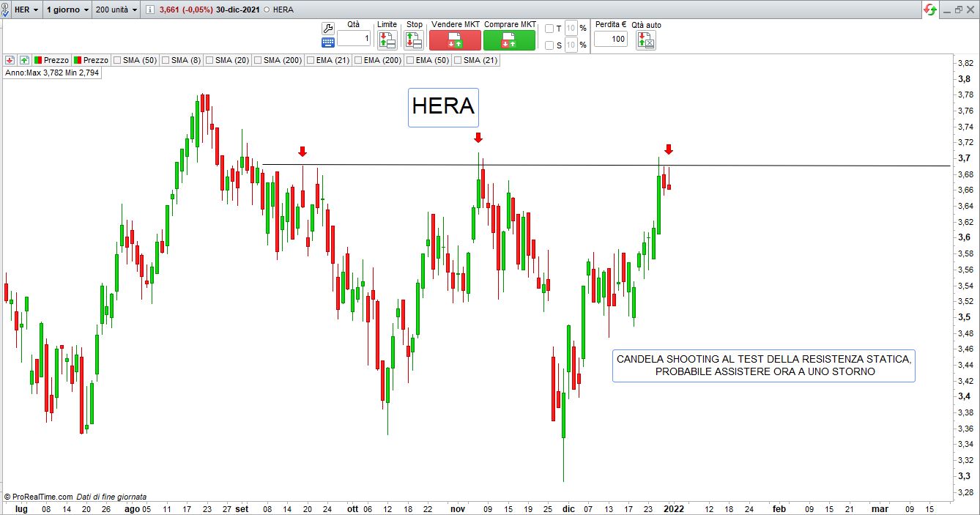This screenshot has height=515, width=980.
Task: Open the 1 giorno timeframe dropdown
Action: click(67, 10)
